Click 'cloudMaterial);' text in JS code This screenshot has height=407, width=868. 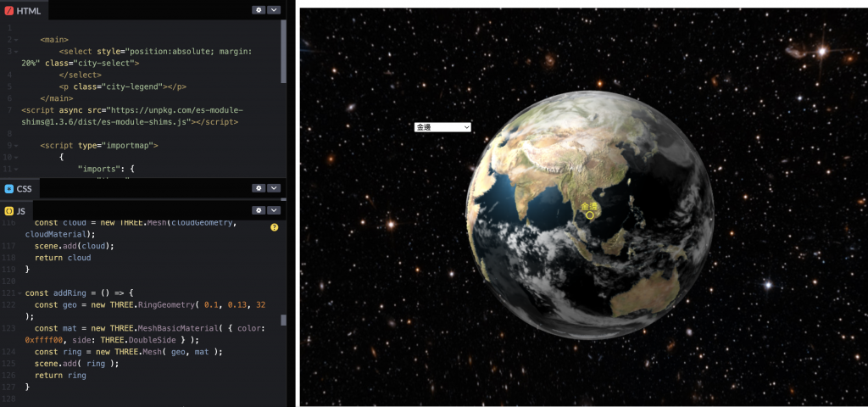[x=60, y=234]
